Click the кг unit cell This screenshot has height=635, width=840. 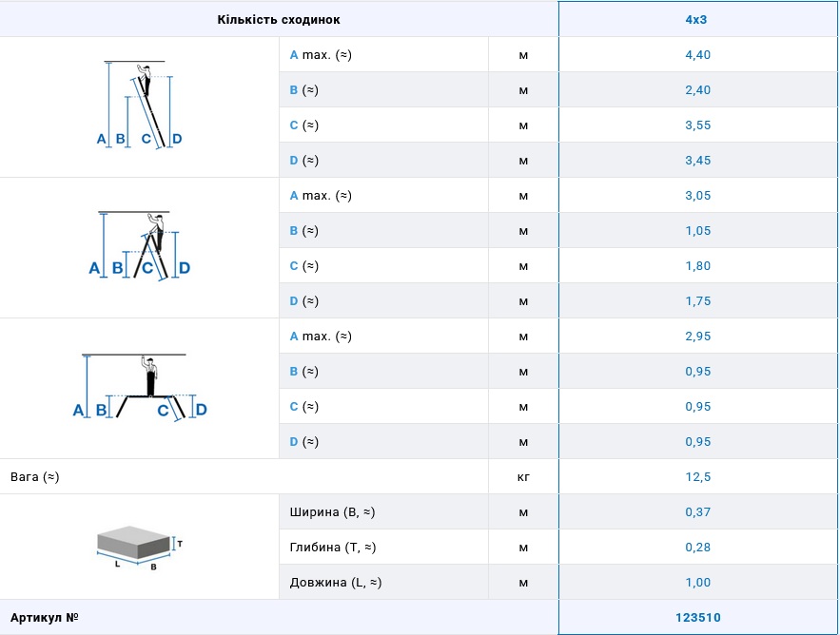pos(523,477)
